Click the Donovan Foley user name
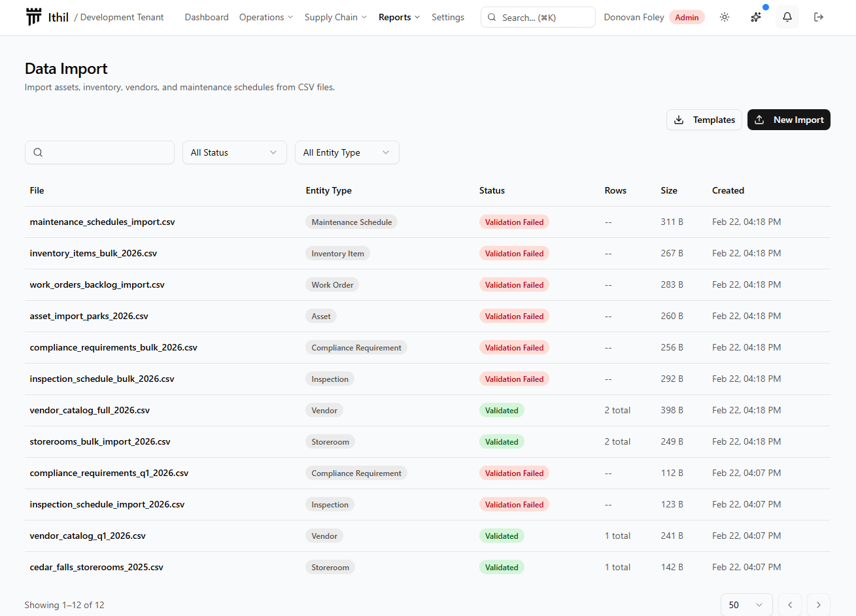This screenshot has width=856, height=616. coord(634,17)
